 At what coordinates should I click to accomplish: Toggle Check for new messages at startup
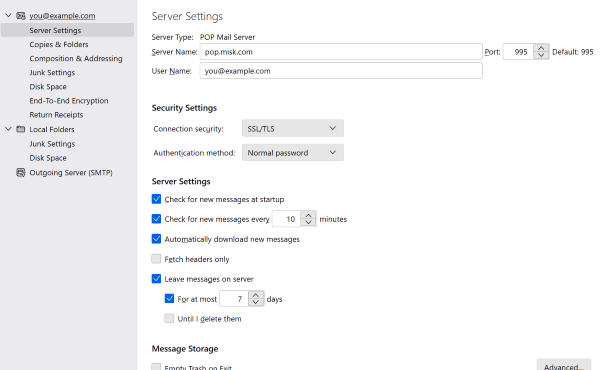click(156, 199)
